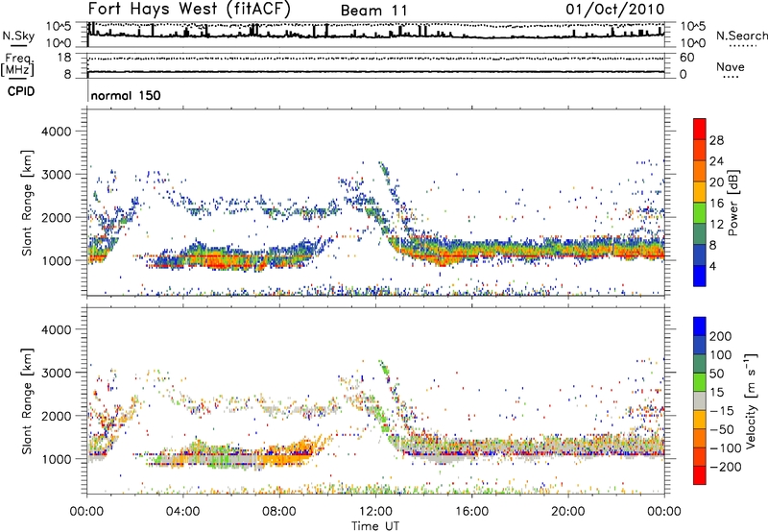The height and width of the screenshot is (532, 768).
Task: Click the 'Slant Range [km]' label of the Power panel
Action: pos(27,203)
